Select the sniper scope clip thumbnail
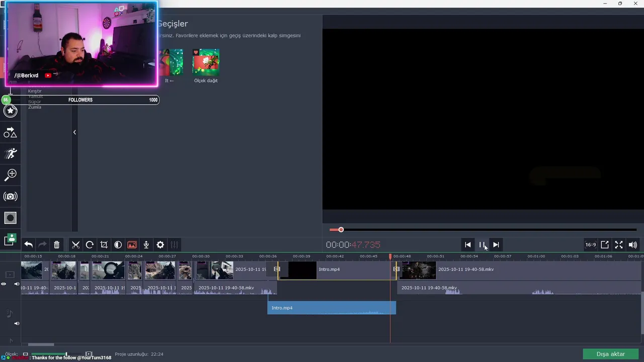Viewport: 644px width, 362px height. pyautogui.click(x=108, y=270)
